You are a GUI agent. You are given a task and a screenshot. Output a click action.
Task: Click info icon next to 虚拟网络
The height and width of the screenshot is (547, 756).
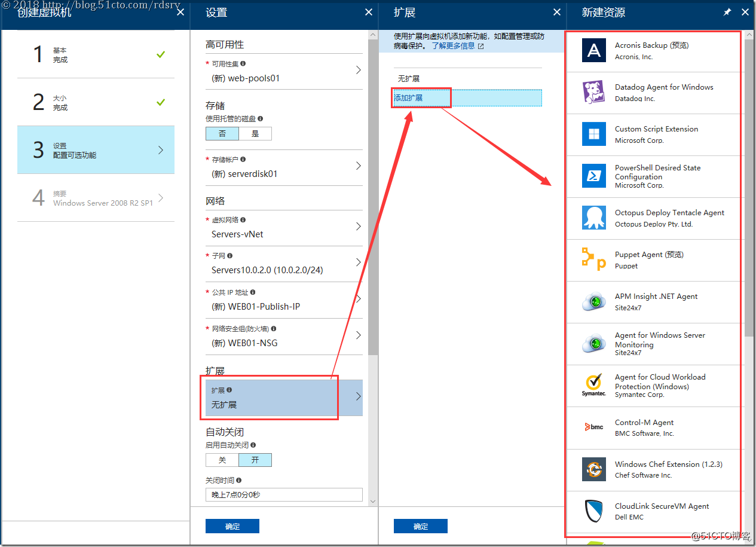point(243,220)
